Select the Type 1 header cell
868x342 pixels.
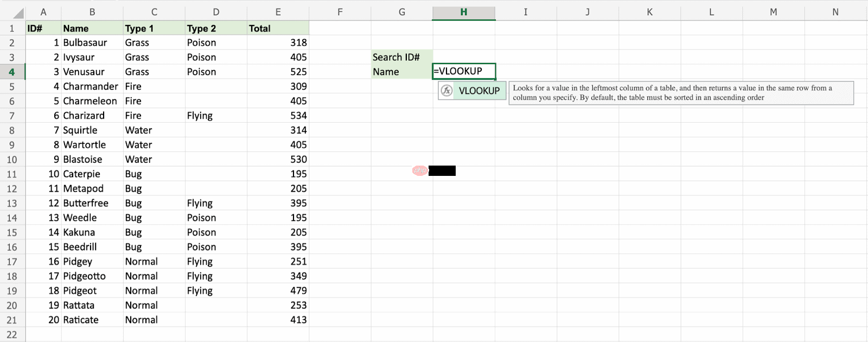coord(154,28)
